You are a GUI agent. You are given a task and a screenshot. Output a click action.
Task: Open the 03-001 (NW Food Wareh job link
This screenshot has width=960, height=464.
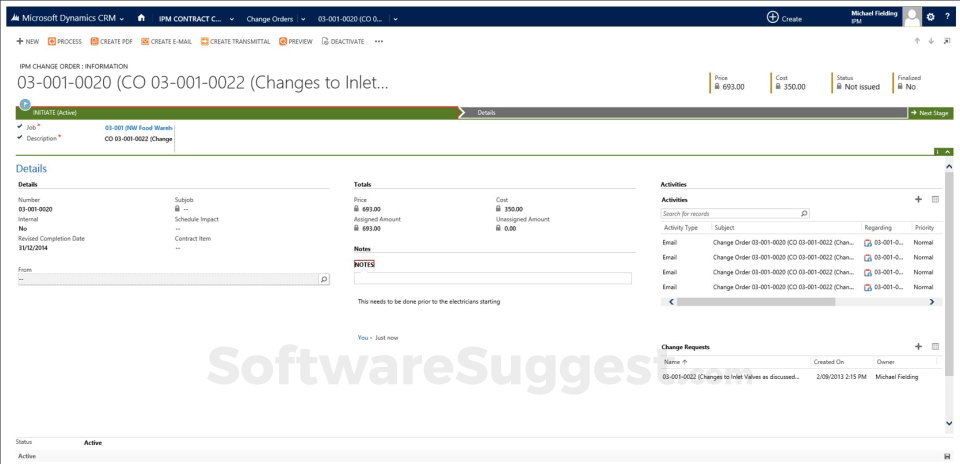(x=138, y=128)
